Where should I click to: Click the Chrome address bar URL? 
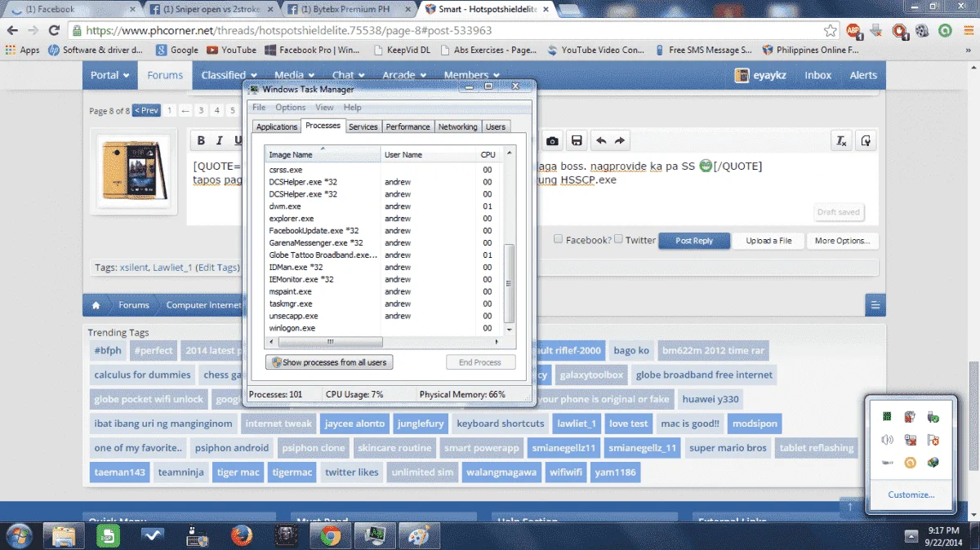point(289,30)
